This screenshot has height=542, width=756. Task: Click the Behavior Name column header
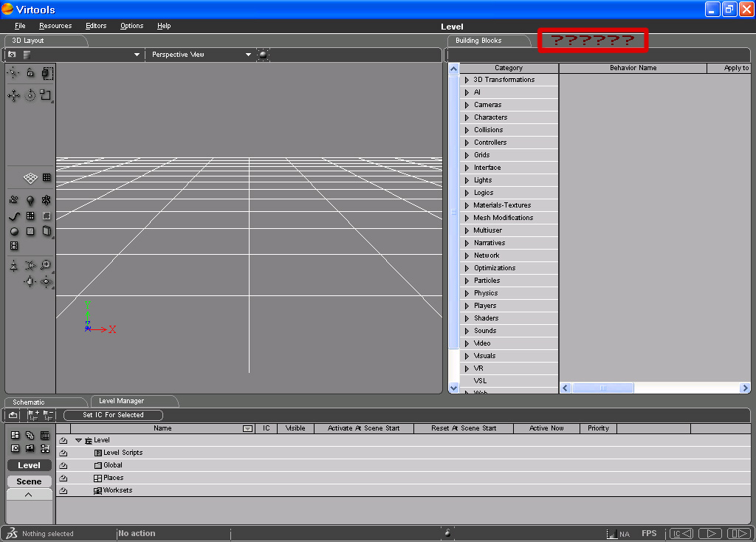633,68
